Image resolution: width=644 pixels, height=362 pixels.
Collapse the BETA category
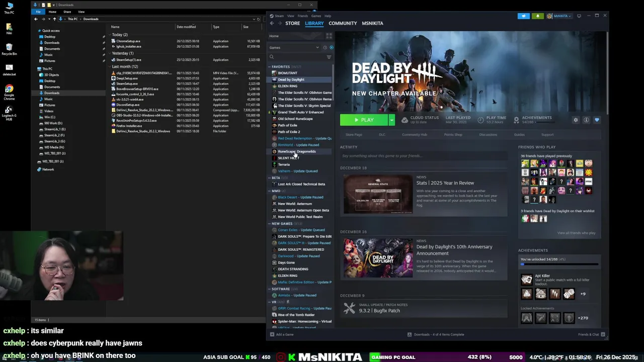point(270,178)
